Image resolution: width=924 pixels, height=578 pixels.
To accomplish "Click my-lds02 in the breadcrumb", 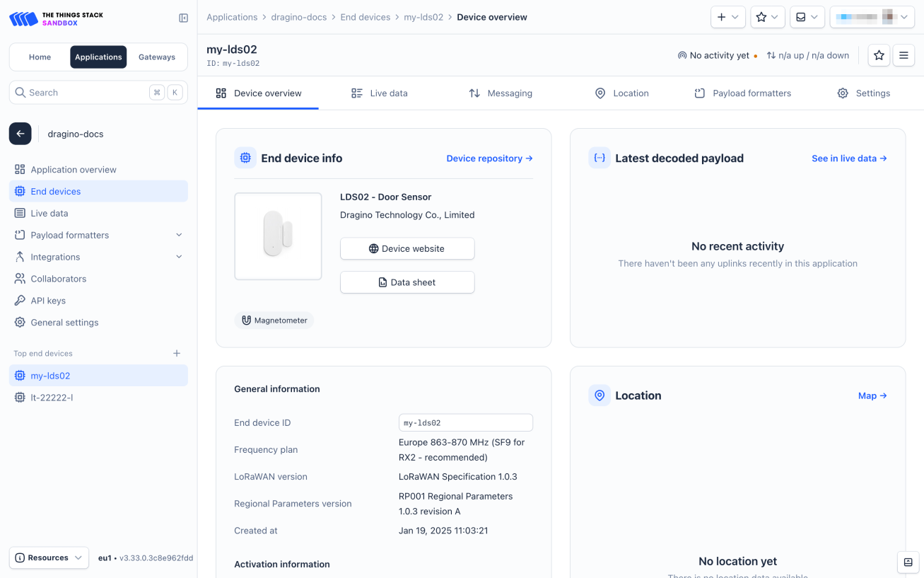I will click(423, 17).
